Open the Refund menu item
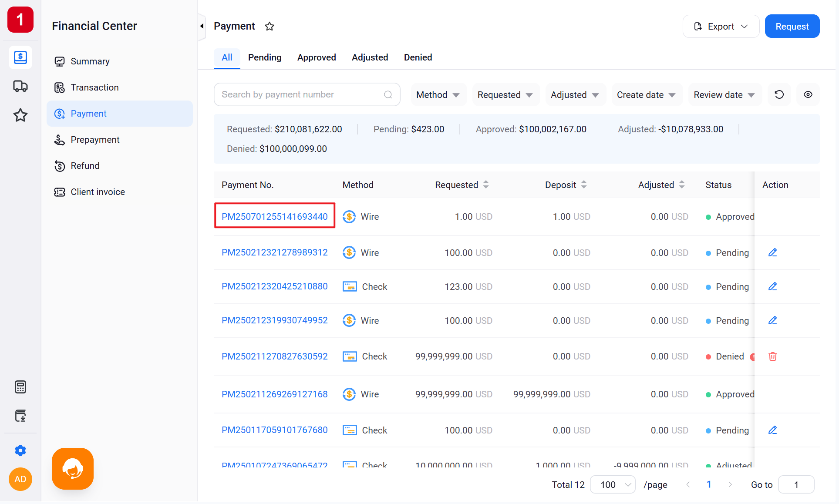This screenshot has width=839, height=504. click(x=120, y=166)
